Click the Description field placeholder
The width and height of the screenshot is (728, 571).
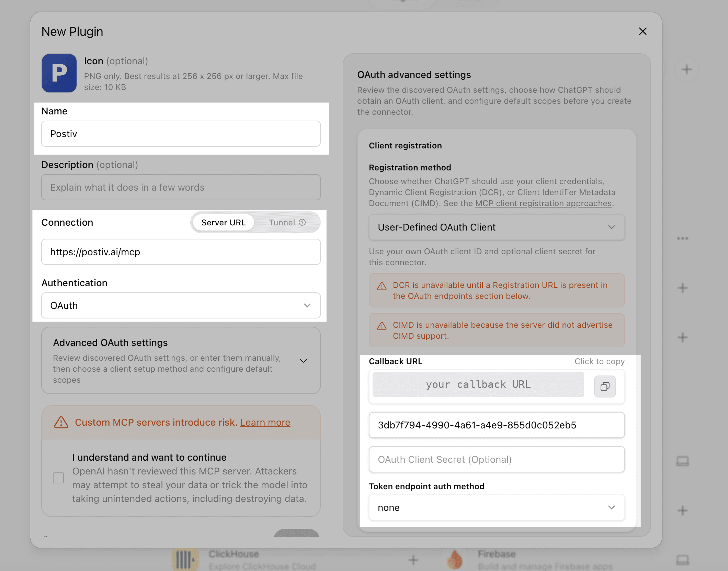pos(181,187)
